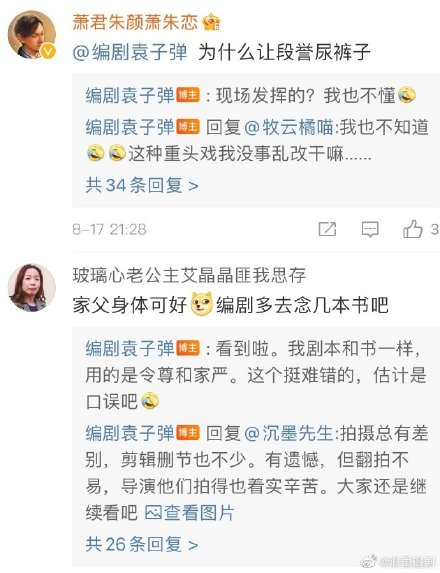The image size is (440, 573).
Task: Open 玻璃心老公主艾晶晶匪我思存 profile
Action: (x=189, y=275)
